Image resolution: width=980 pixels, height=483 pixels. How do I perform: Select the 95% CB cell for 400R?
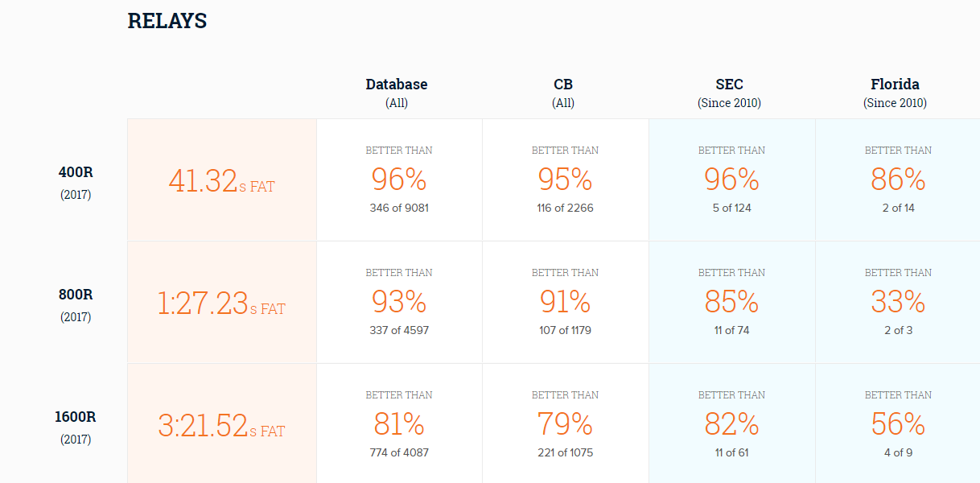click(x=566, y=180)
